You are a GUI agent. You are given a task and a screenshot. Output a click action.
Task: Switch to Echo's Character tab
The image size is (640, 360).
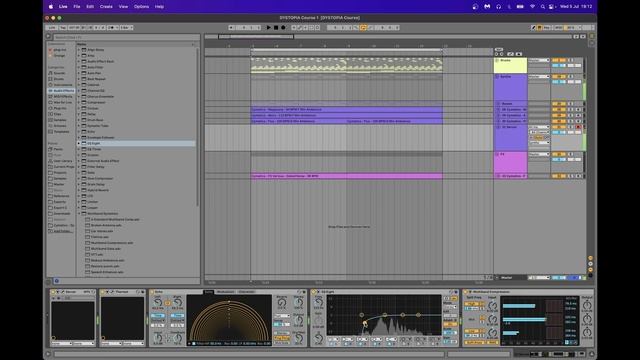[246, 292]
